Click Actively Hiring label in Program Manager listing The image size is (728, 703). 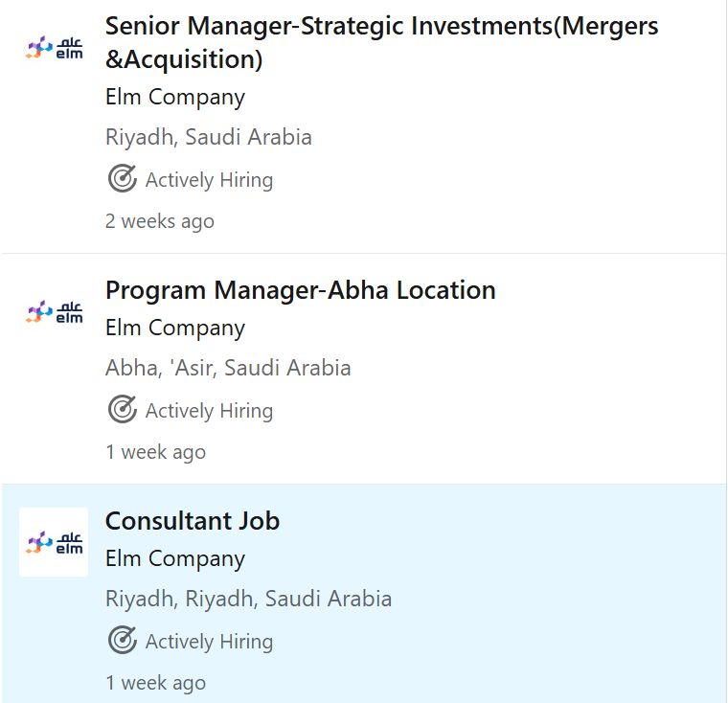[x=210, y=411]
